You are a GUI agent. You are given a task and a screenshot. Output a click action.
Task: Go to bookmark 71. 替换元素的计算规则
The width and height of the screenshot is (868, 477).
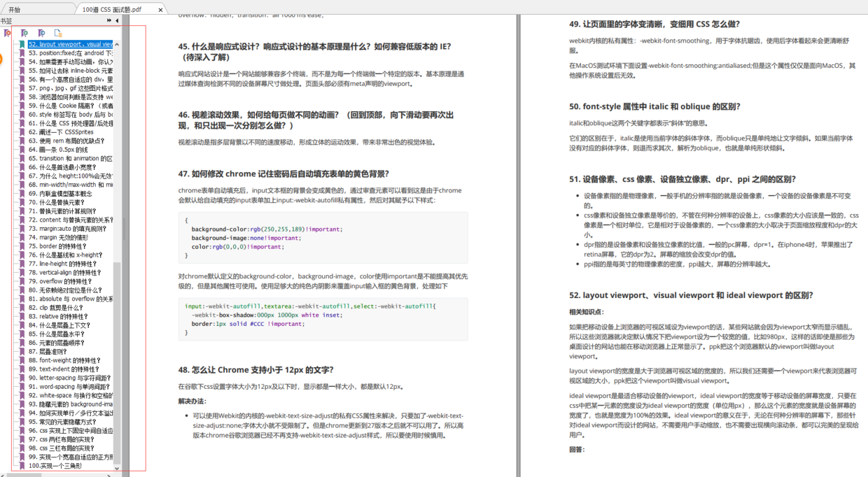click(x=62, y=211)
